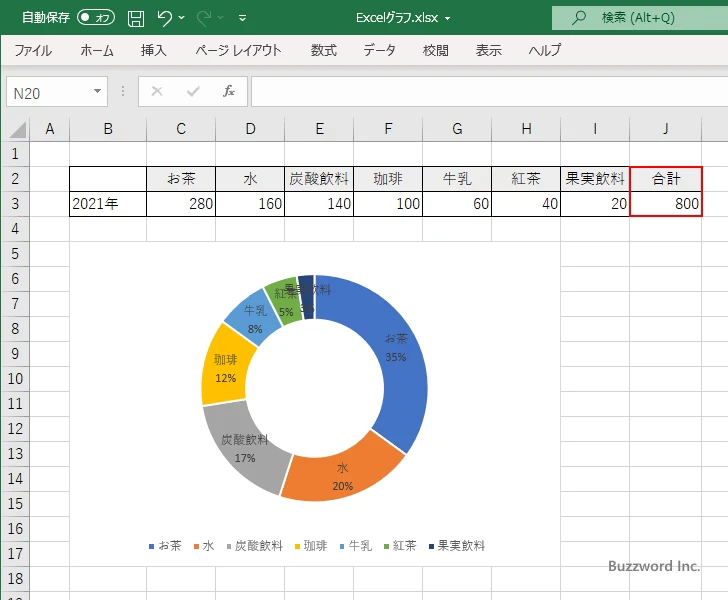
Task: Select row 10 header
Action: 15,378
